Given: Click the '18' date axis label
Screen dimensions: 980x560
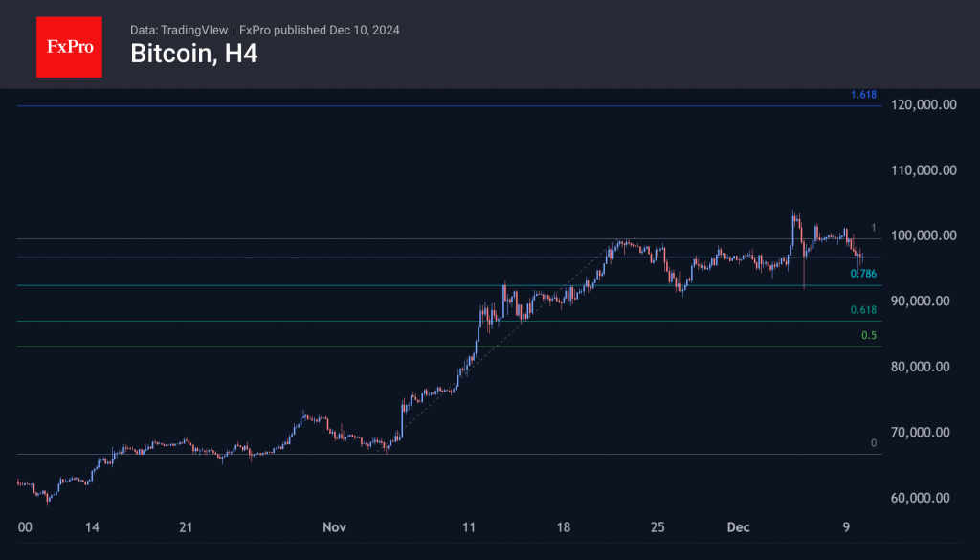Looking at the screenshot, I should (563, 527).
